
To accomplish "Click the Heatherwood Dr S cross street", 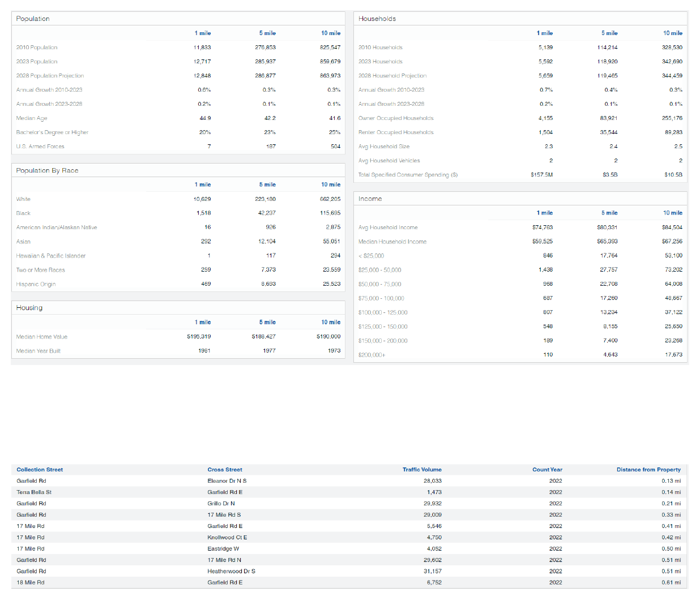I will click(x=231, y=572).
